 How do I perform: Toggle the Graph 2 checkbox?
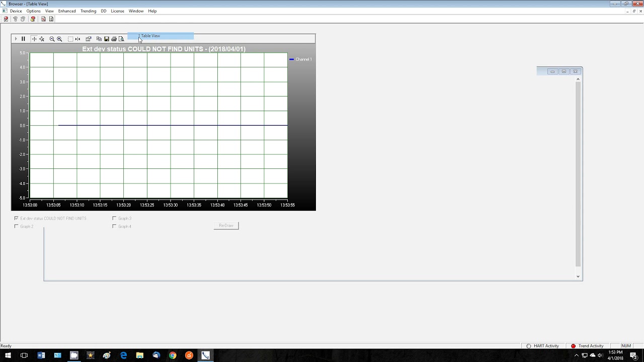(x=17, y=226)
